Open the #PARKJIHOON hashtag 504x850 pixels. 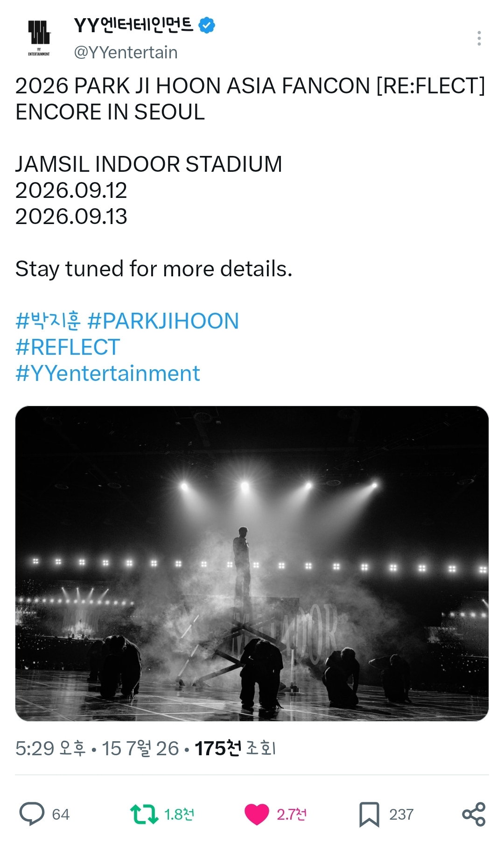[163, 321]
